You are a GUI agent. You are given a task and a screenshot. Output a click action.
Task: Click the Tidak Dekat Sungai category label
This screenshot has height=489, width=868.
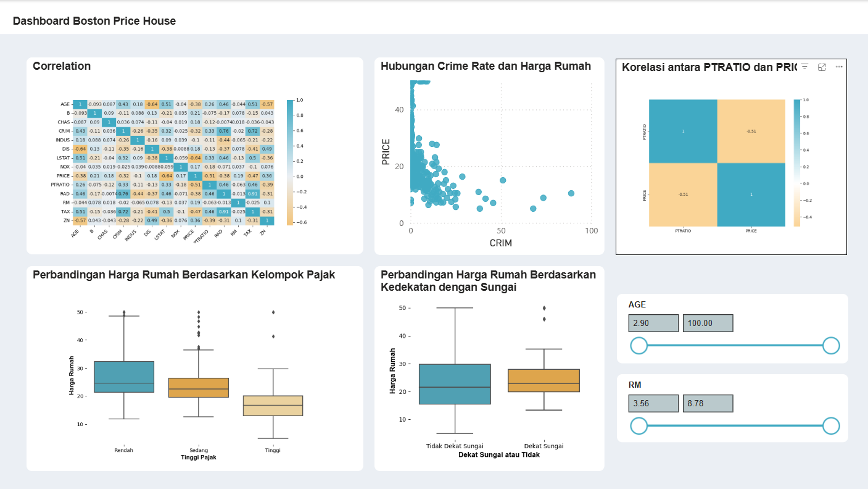pos(455,445)
